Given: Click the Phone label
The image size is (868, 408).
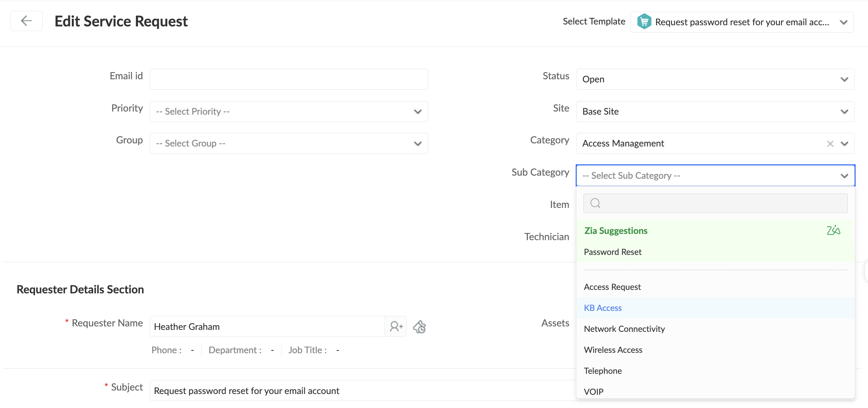Looking at the screenshot, I should coord(167,350).
